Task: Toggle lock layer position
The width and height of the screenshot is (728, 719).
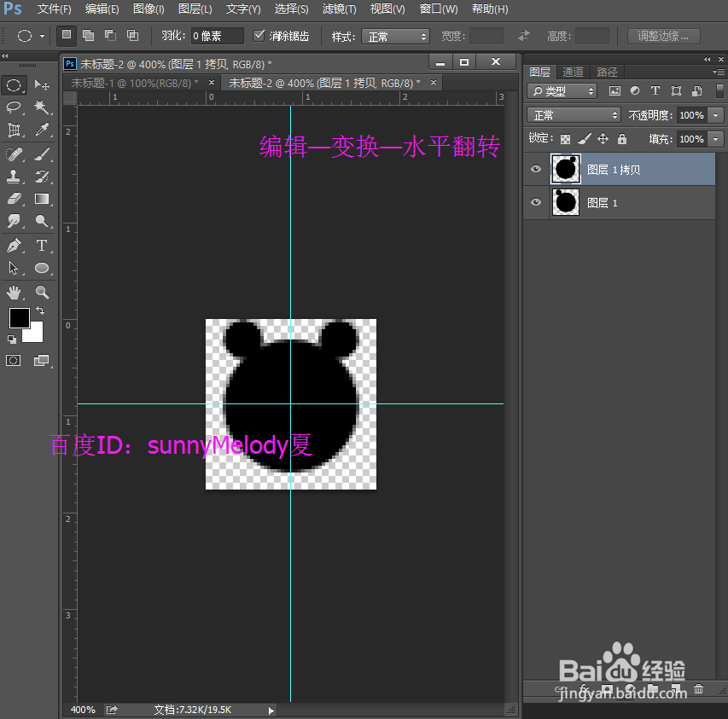Action: point(603,139)
